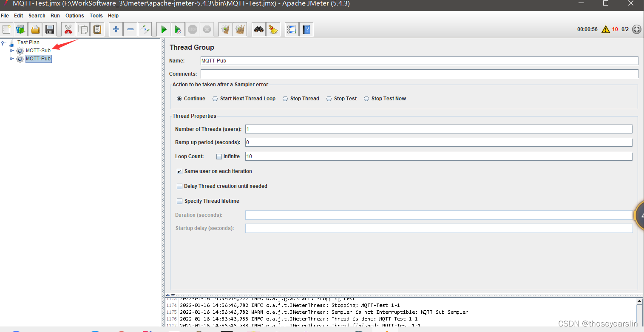Click the gray remote engines status icon

click(x=636, y=29)
